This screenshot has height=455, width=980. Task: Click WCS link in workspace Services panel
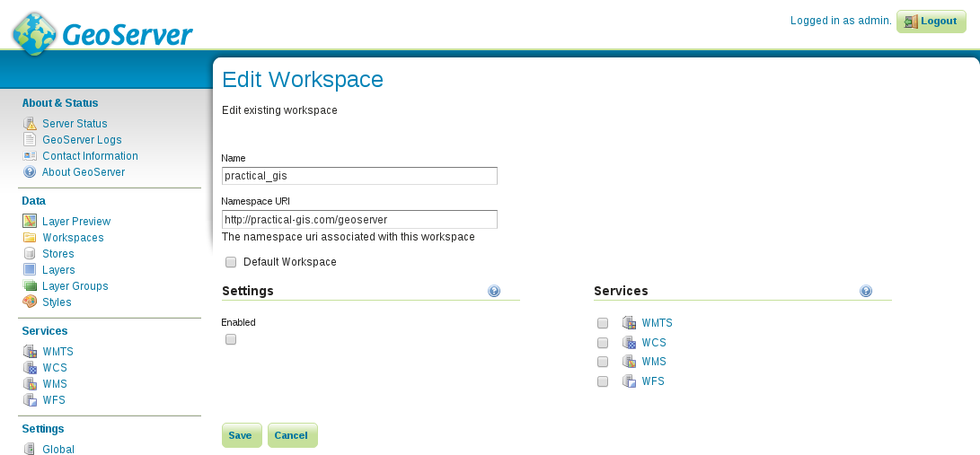pyautogui.click(x=654, y=343)
